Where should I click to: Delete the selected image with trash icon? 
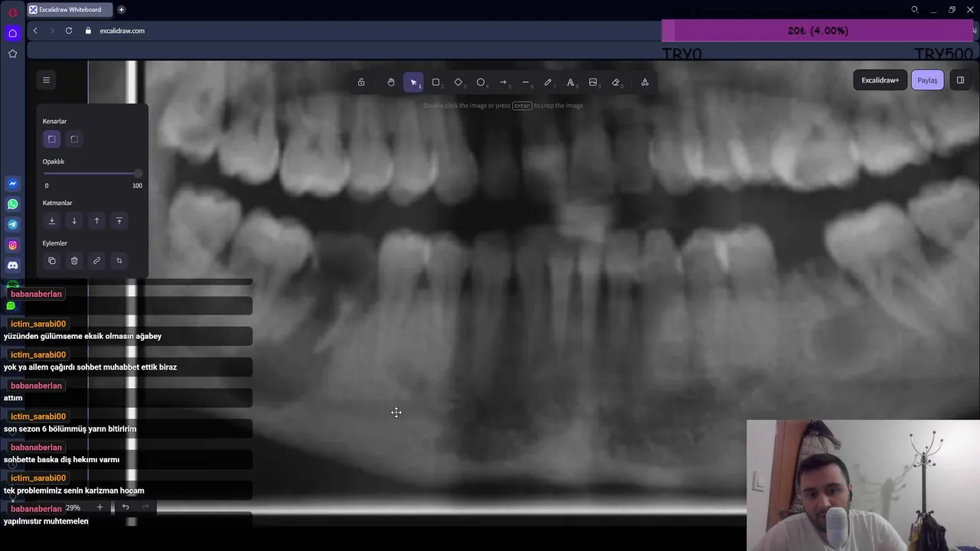(74, 261)
